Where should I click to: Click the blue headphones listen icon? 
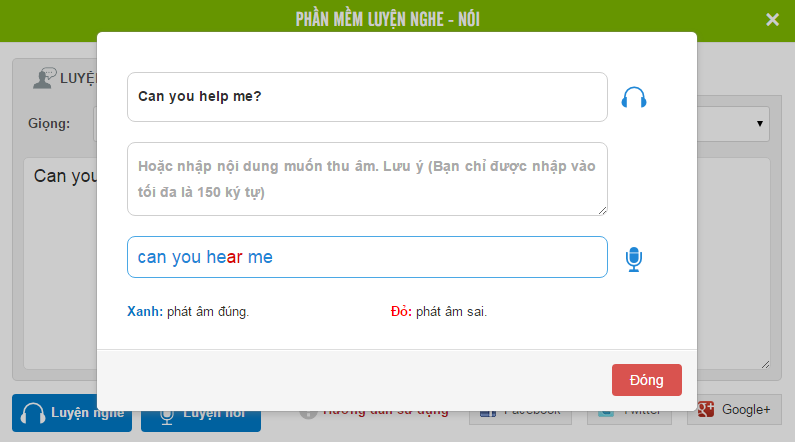[x=634, y=97]
